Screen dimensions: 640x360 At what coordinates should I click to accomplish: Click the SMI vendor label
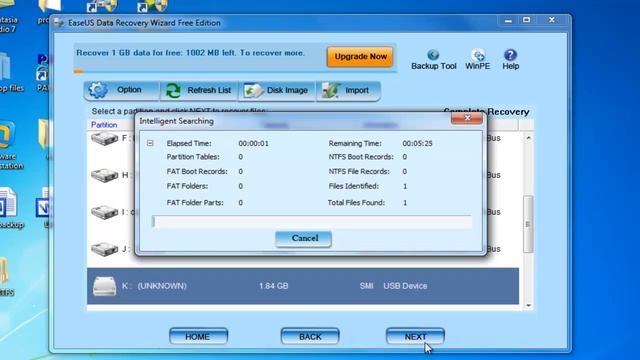tap(367, 286)
